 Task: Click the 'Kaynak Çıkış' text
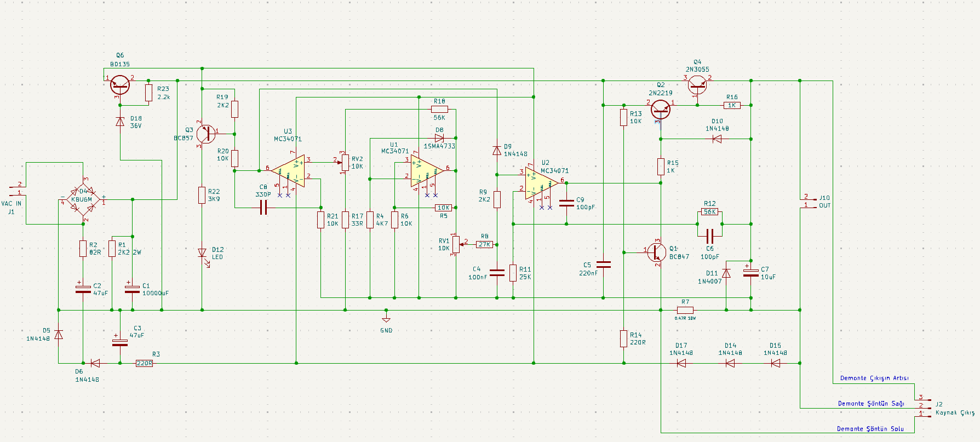click(955, 412)
